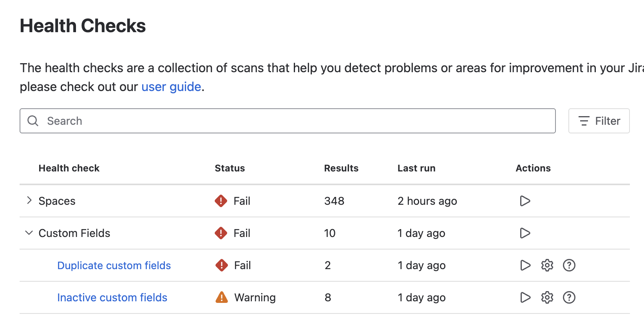The image size is (644, 317).
Task: Click the Results column header
Action: (341, 168)
